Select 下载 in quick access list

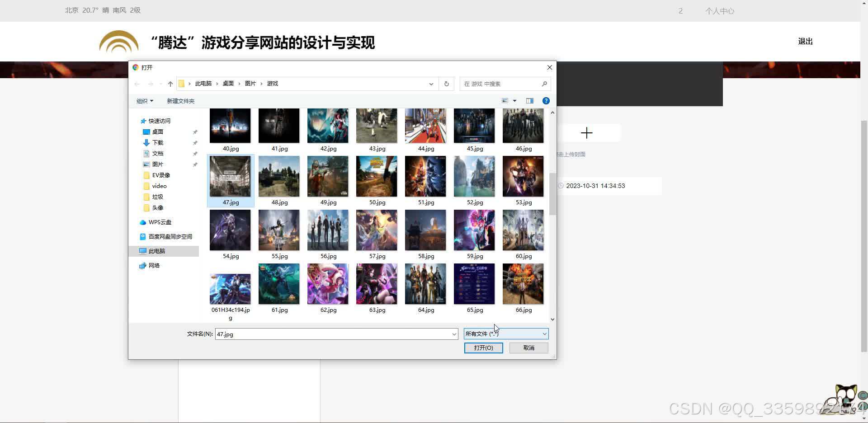(x=157, y=142)
